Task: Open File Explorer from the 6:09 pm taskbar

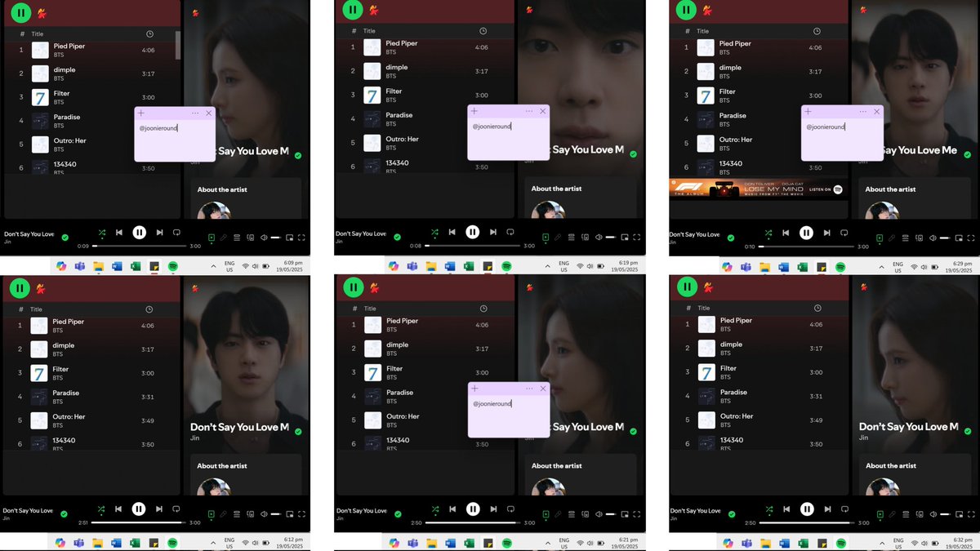Action: tap(98, 266)
